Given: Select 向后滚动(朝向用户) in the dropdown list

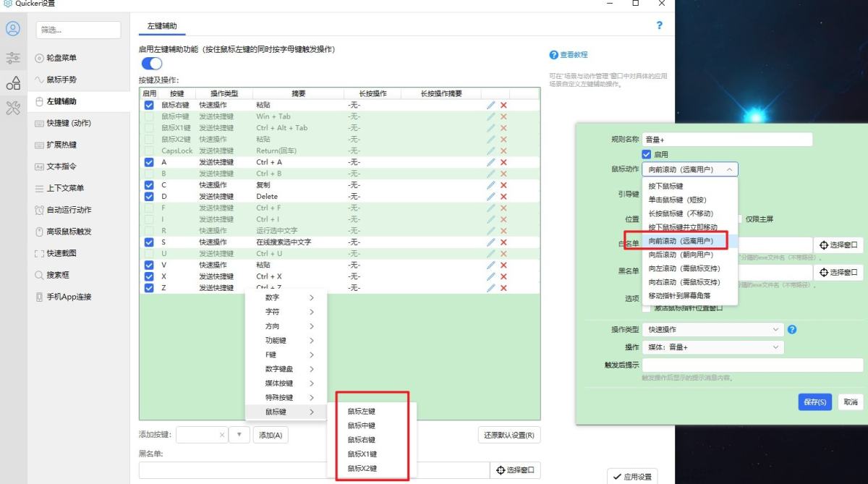Looking at the screenshot, I should 690,255.
